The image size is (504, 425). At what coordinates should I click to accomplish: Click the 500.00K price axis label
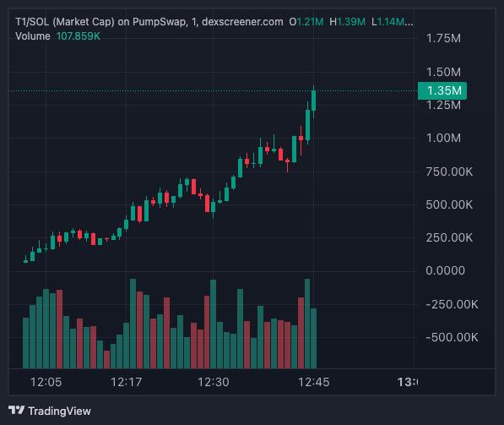(449, 204)
